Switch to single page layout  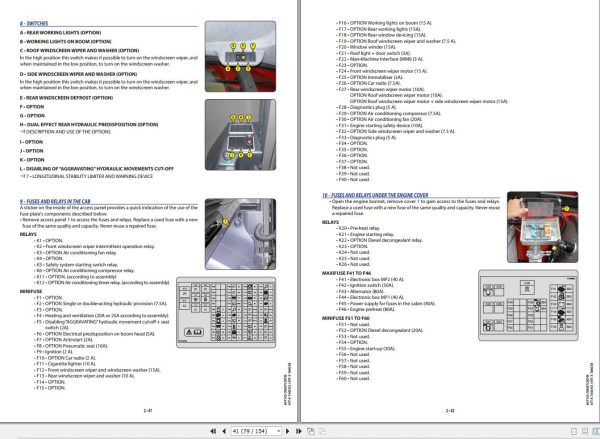coord(574,431)
